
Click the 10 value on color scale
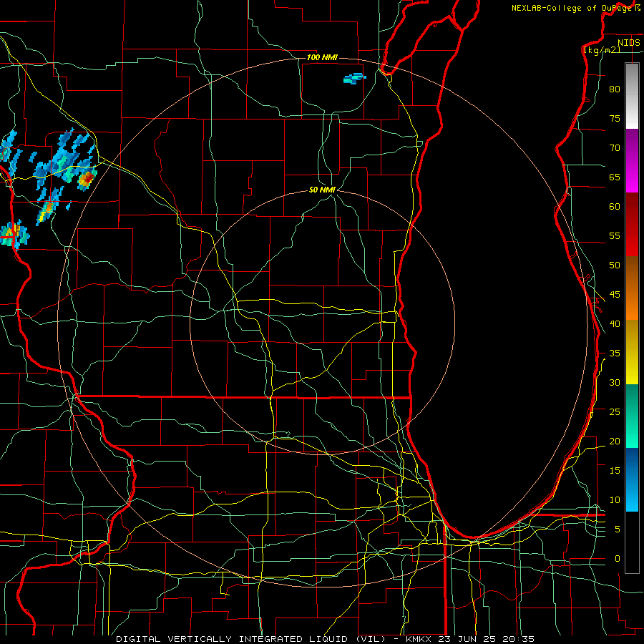click(x=615, y=500)
